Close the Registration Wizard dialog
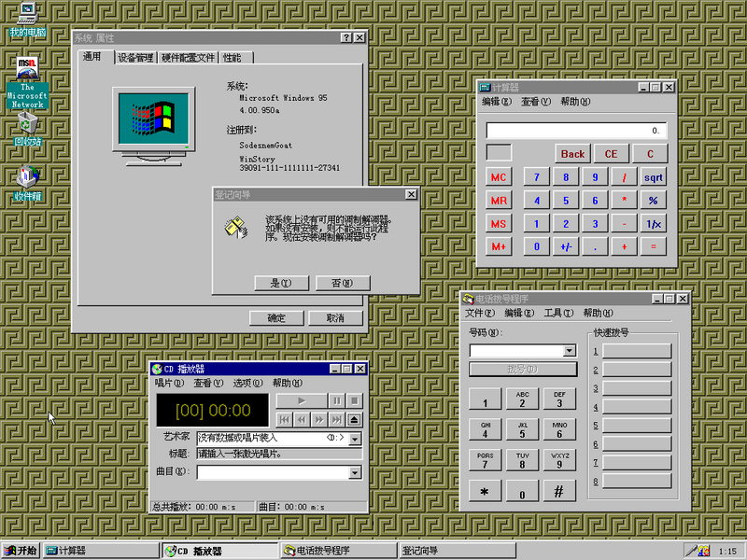 click(x=411, y=194)
